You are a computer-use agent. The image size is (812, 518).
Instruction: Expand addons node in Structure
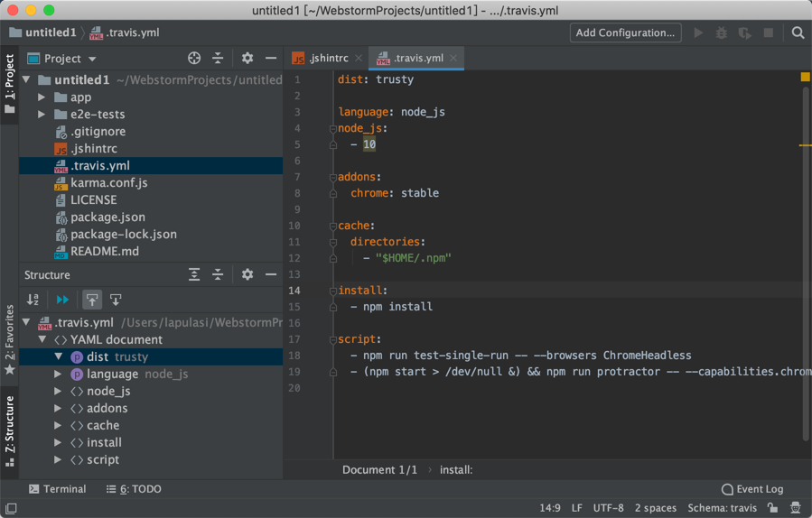(x=58, y=408)
